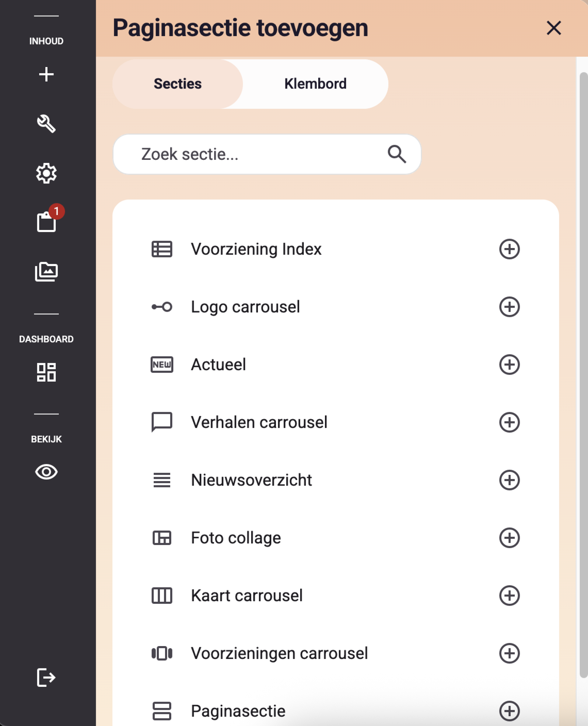Click the magnifier search icon
Image resolution: width=588 pixels, height=726 pixels.
click(x=397, y=154)
